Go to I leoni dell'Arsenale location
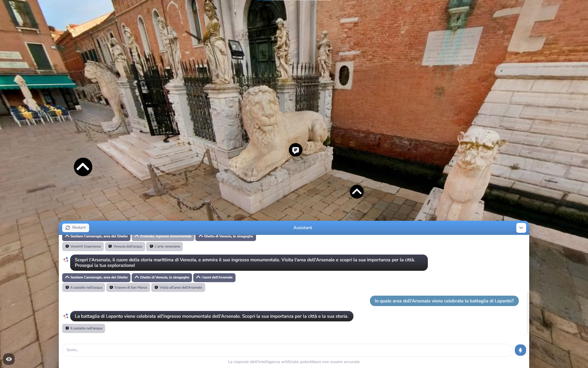The width and height of the screenshot is (588, 368). tap(214, 278)
